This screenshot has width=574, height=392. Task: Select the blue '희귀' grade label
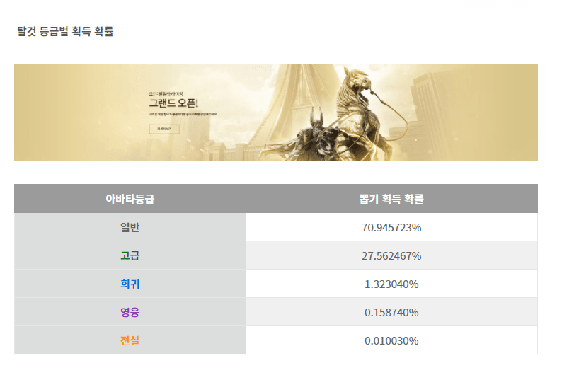click(x=130, y=284)
